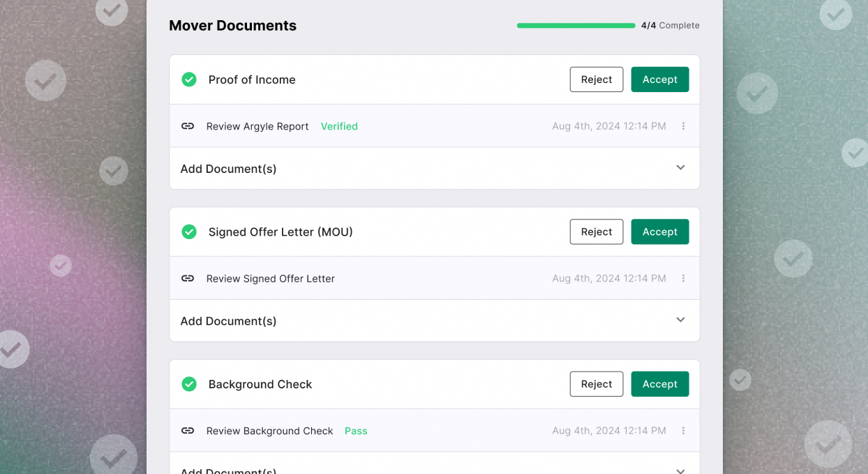Click link icon beside Review Argyle Report
The image size is (868, 474).
point(188,126)
